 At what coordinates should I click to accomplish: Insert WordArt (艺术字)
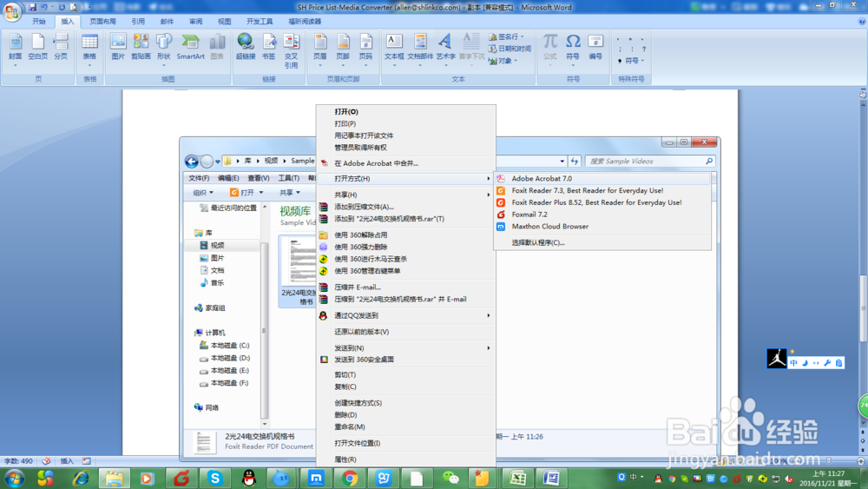[445, 48]
